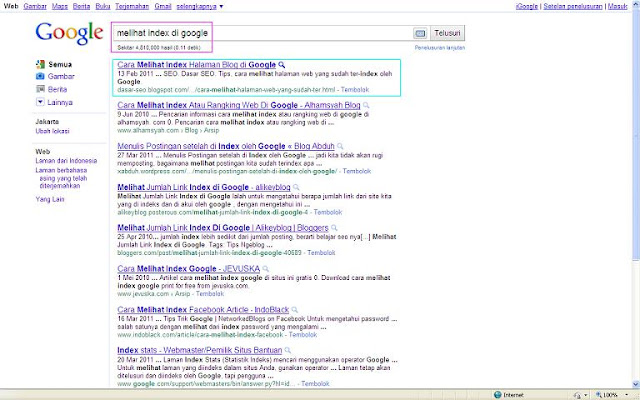Open result Menulis Postingan setelah di Index
Viewport: 640px width, 400px height.
[x=226, y=146]
